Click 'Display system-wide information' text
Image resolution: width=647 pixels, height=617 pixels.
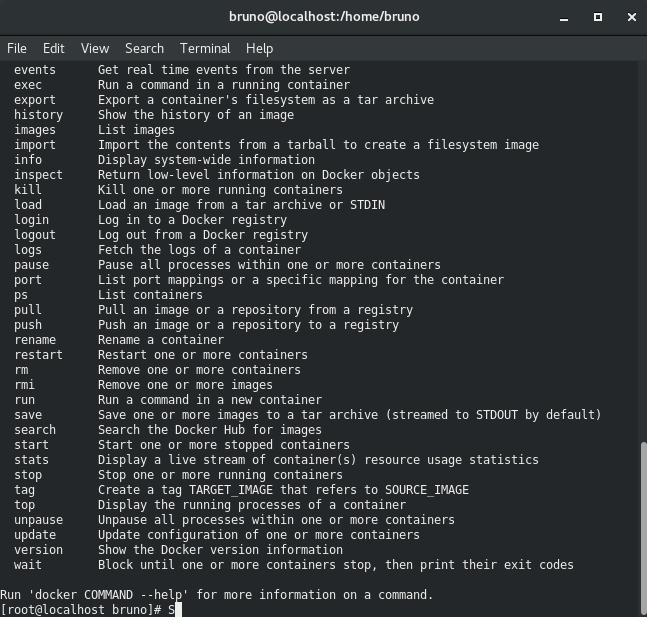click(206, 160)
